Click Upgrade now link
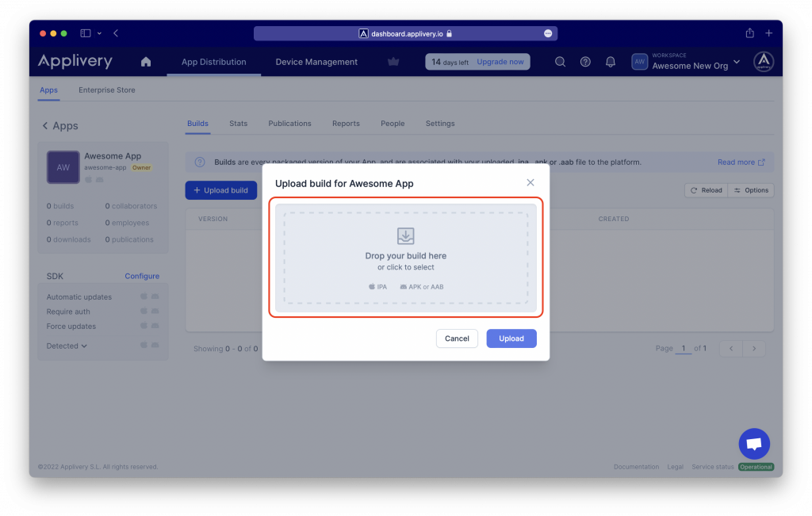812x516 pixels. click(500, 62)
